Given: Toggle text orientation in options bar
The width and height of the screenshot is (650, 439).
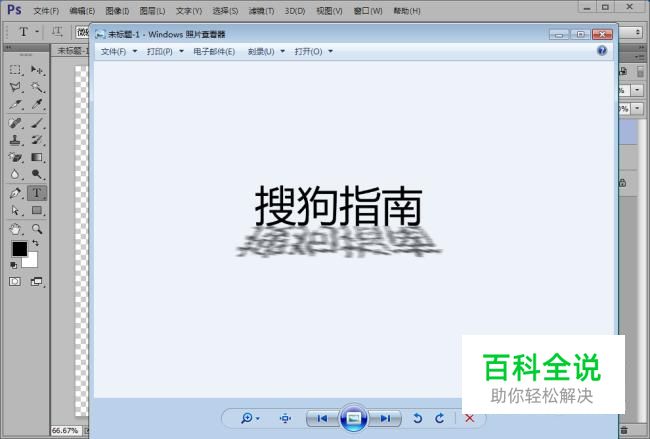Looking at the screenshot, I should [x=57, y=32].
